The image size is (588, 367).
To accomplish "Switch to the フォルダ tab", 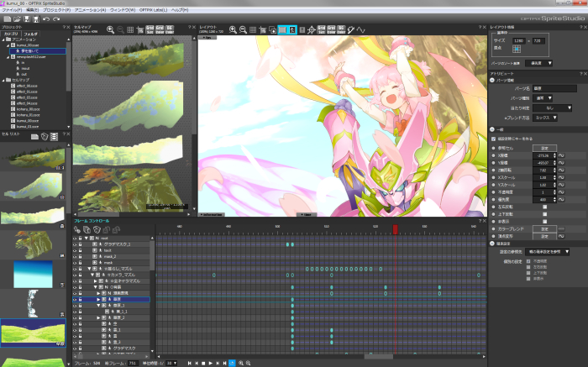I will [x=30, y=33].
